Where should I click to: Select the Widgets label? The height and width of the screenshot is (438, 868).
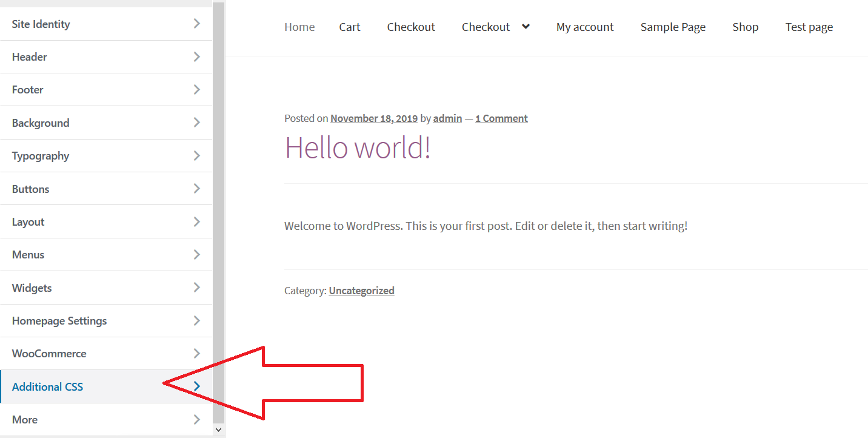(32, 288)
